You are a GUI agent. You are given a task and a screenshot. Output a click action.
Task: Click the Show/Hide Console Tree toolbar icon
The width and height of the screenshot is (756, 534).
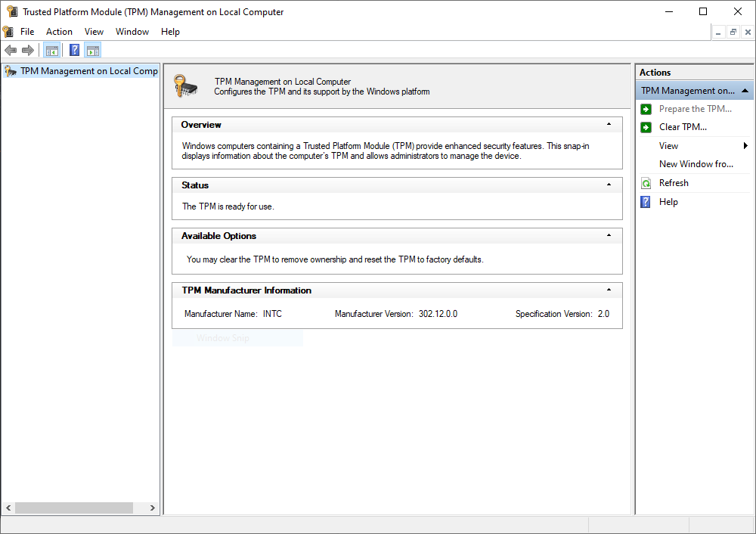pyautogui.click(x=51, y=50)
